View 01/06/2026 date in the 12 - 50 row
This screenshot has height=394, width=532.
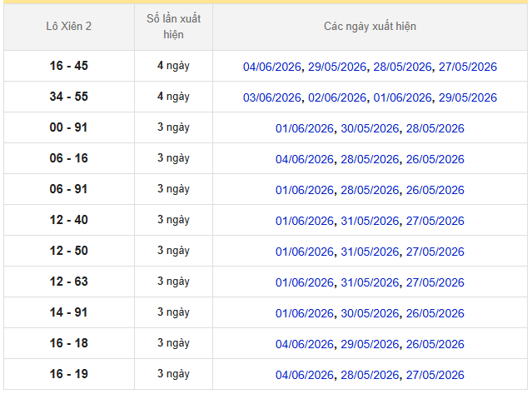coord(305,252)
